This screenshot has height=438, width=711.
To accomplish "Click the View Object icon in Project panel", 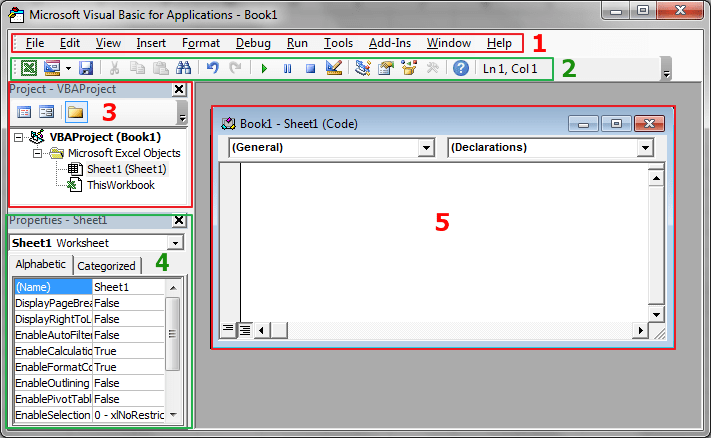I will 46,112.
